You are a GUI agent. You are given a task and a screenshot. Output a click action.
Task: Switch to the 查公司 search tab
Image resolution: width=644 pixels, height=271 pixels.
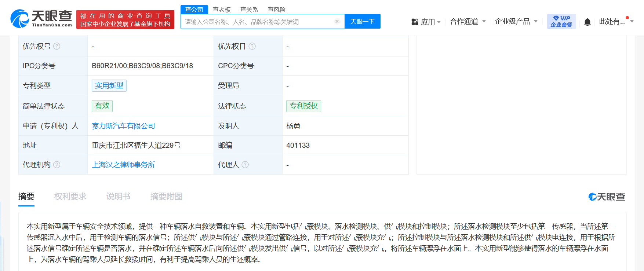[194, 10]
